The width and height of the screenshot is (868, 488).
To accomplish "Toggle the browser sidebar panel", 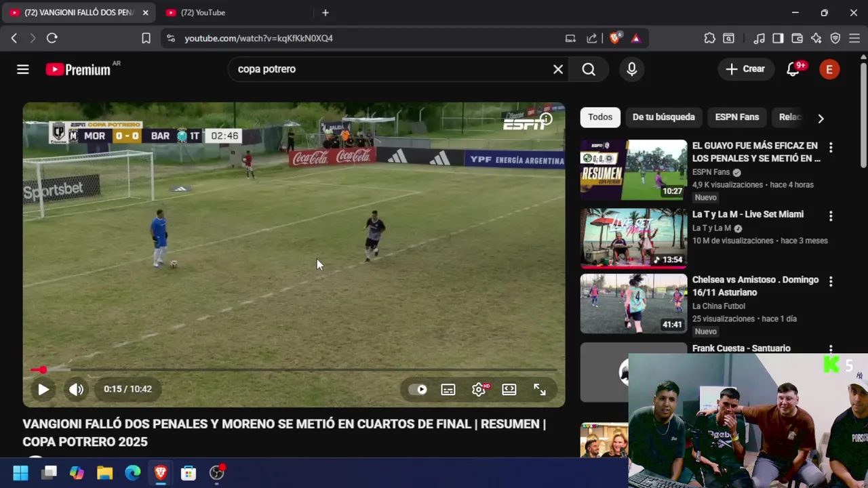I will click(778, 39).
